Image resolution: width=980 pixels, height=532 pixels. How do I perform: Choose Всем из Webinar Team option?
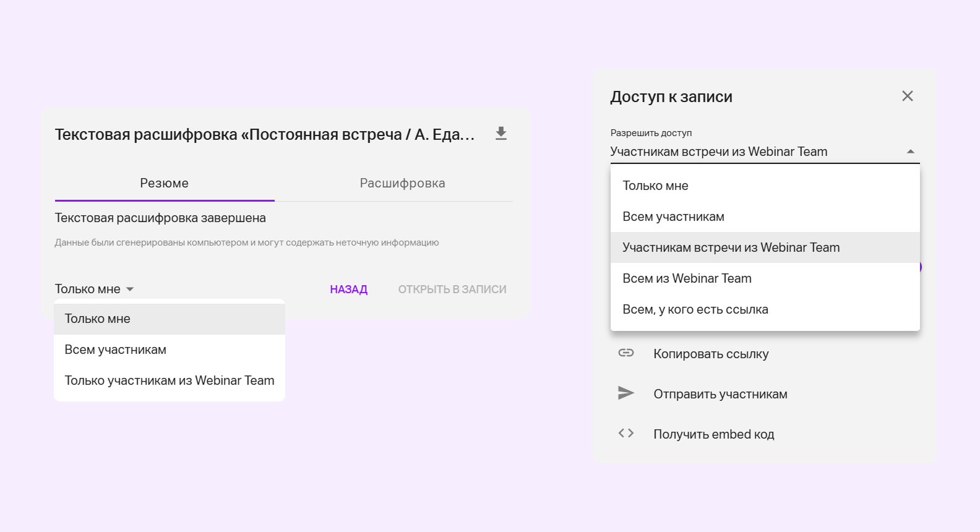click(x=687, y=279)
